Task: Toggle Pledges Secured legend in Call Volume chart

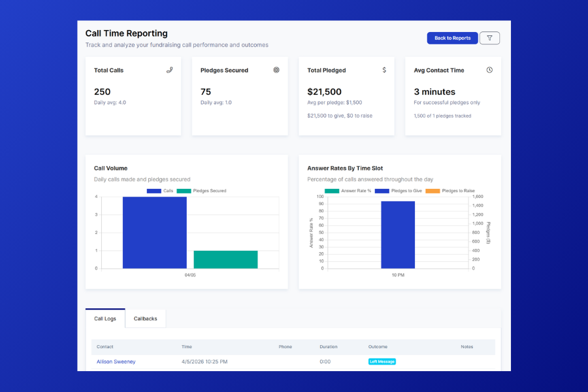Action: [203, 191]
